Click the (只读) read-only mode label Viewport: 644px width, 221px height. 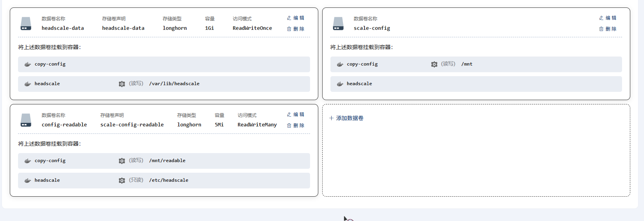[136, 180]
